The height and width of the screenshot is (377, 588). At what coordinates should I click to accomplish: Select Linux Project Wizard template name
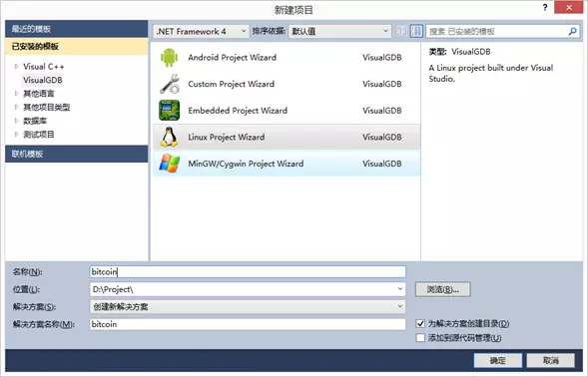(x=227, y=138)
